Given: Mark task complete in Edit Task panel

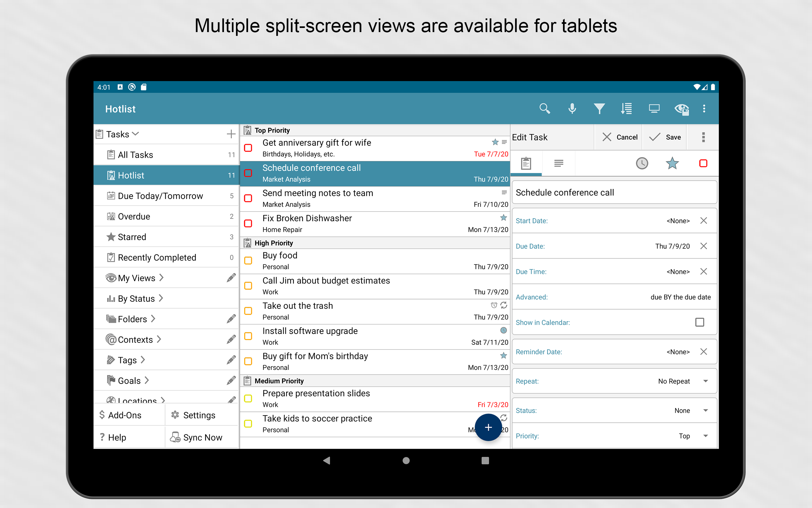Looking at the screenshot, I should pyautogui.click(x=703, y=163).
